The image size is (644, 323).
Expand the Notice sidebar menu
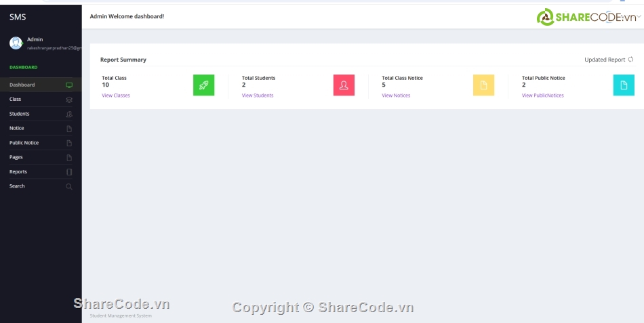17,128
